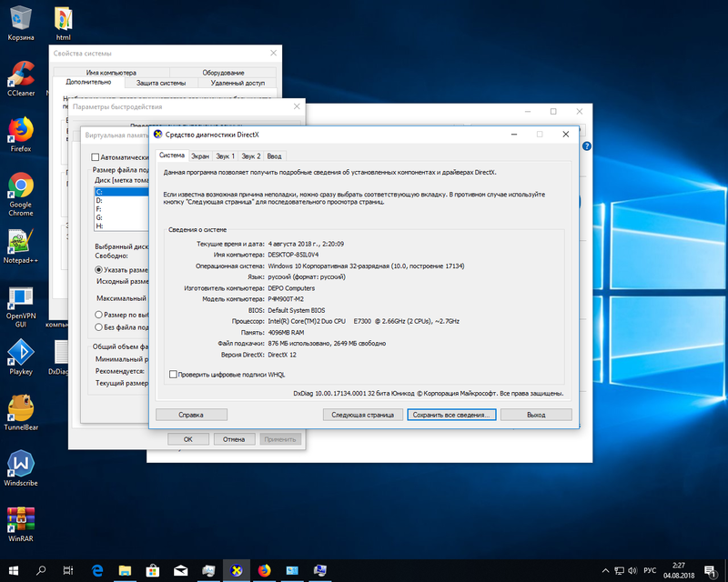
Task: Open Защита системы tab in System Properties
Action: [161, 83]
